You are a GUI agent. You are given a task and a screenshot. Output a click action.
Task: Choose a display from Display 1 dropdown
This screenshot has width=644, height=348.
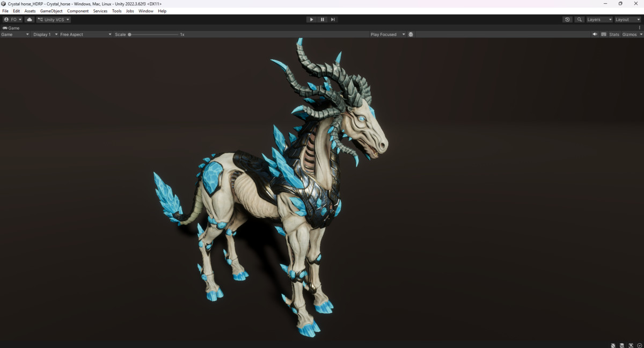click(x=45, y=34)
